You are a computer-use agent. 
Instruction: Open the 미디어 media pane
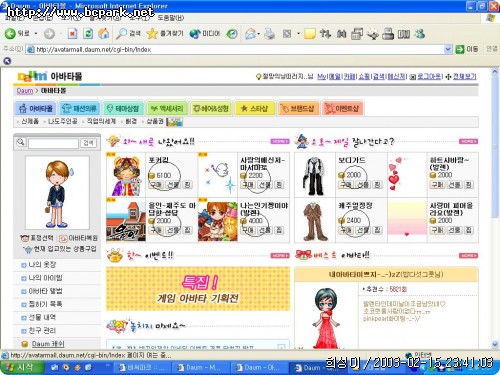(x=205, y=33)
